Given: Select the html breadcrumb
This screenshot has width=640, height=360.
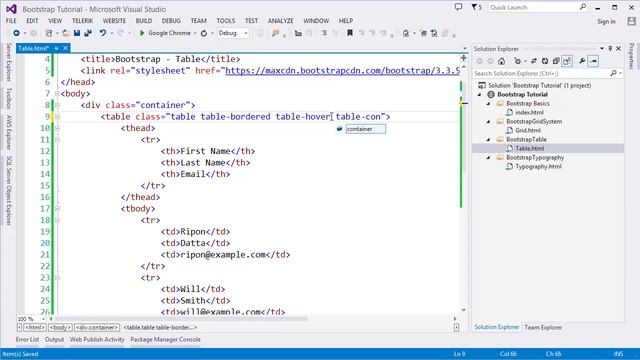Looking at the screenshot, I should [35, 327].
